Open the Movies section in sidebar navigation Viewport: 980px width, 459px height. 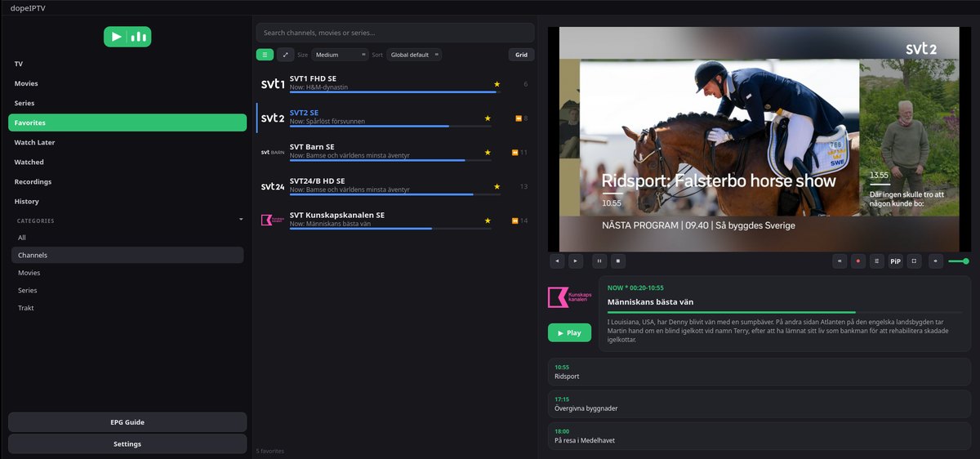(127, 83)
